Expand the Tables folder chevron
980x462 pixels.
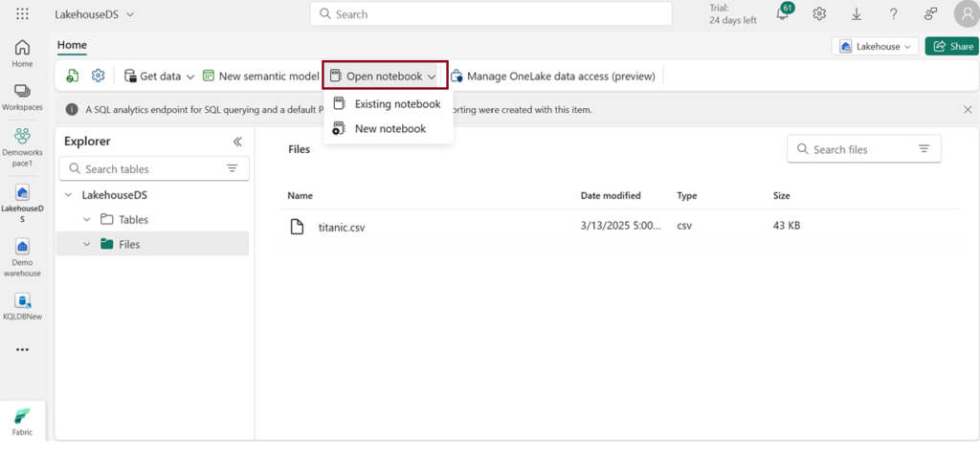tap(87, 220)
